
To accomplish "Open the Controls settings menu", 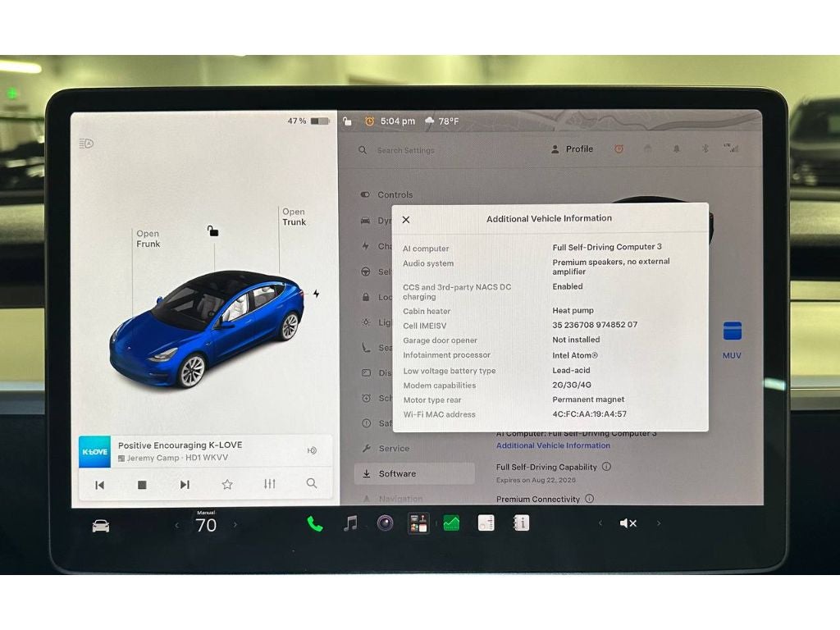I will tap(395, 195).
